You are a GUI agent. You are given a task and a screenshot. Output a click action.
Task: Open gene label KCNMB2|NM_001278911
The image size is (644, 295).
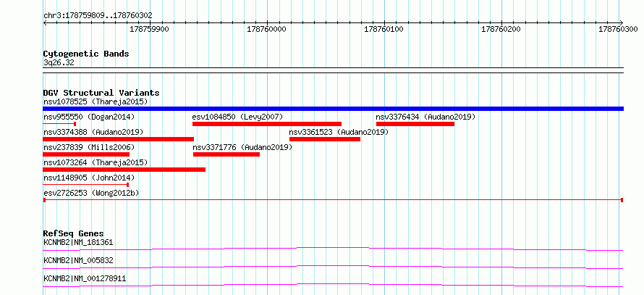point(85,279)
